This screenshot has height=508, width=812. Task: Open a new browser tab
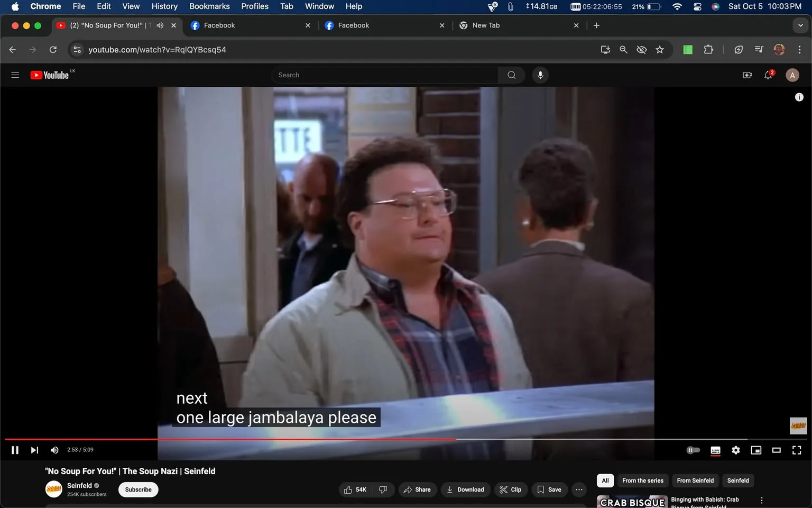coord(596,25)
